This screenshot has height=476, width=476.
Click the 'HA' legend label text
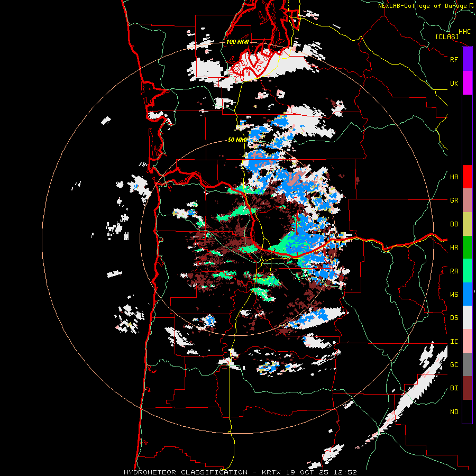454,177
